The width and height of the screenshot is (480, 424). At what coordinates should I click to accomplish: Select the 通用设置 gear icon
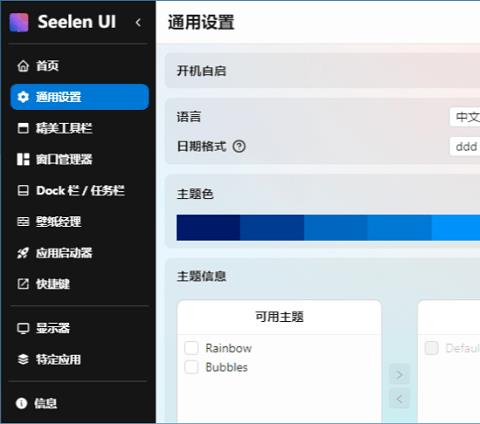coord(23,97)
